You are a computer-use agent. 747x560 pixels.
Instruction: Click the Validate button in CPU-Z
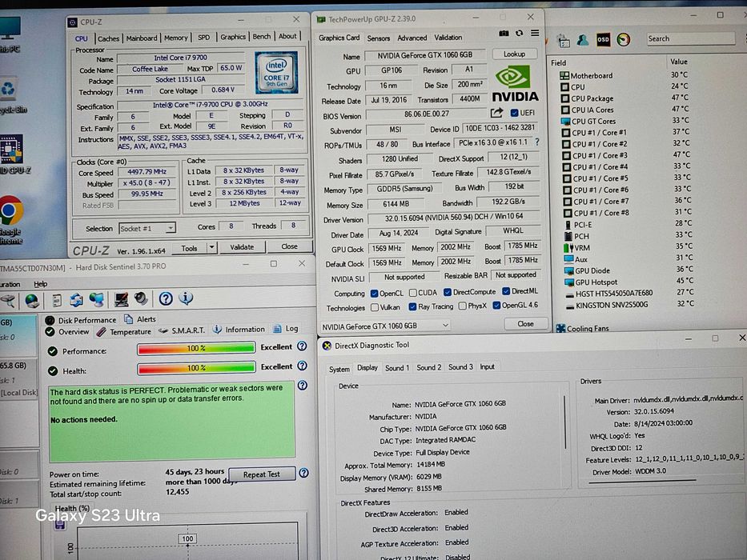[x=242, y=247]
